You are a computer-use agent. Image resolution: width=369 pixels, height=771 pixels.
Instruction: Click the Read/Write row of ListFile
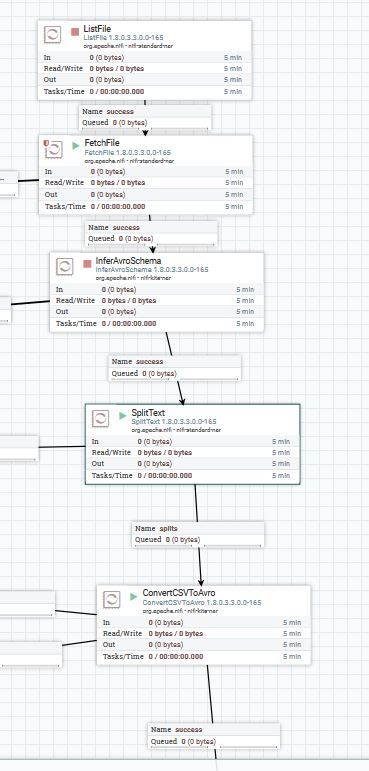click(x=145, y=68)
